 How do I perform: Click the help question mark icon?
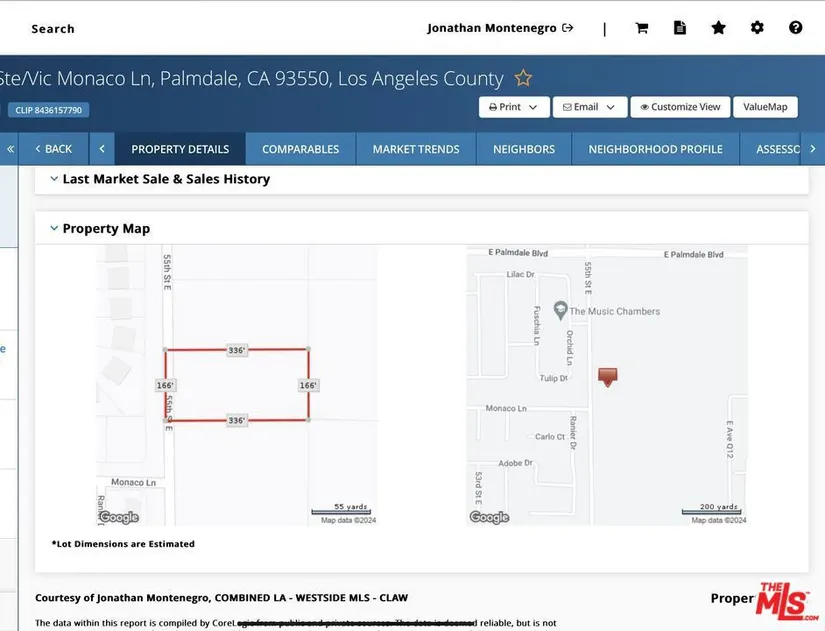(x=795, y=28)
